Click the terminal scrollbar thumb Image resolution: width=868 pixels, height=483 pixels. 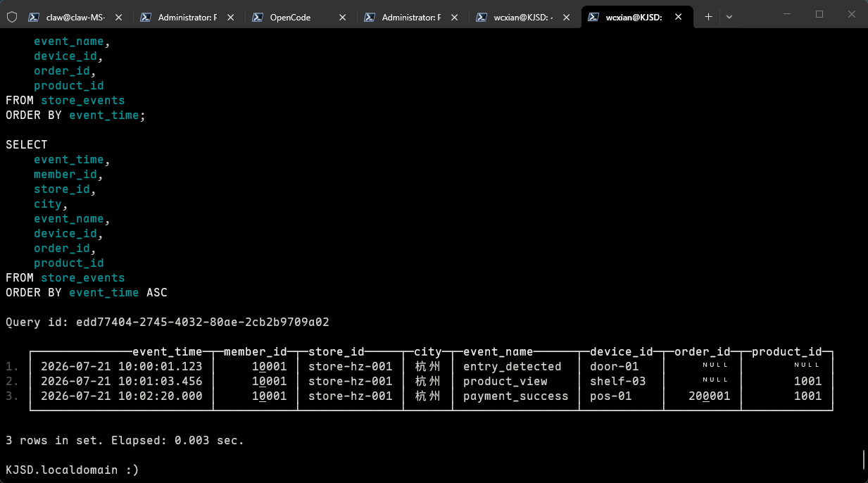864,460
